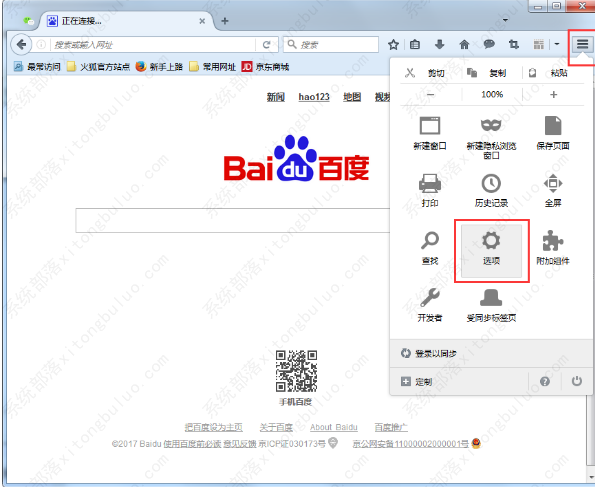Click hao123 link on Baidu page
This screenshot has height=487, width=595.
(314, 97)
